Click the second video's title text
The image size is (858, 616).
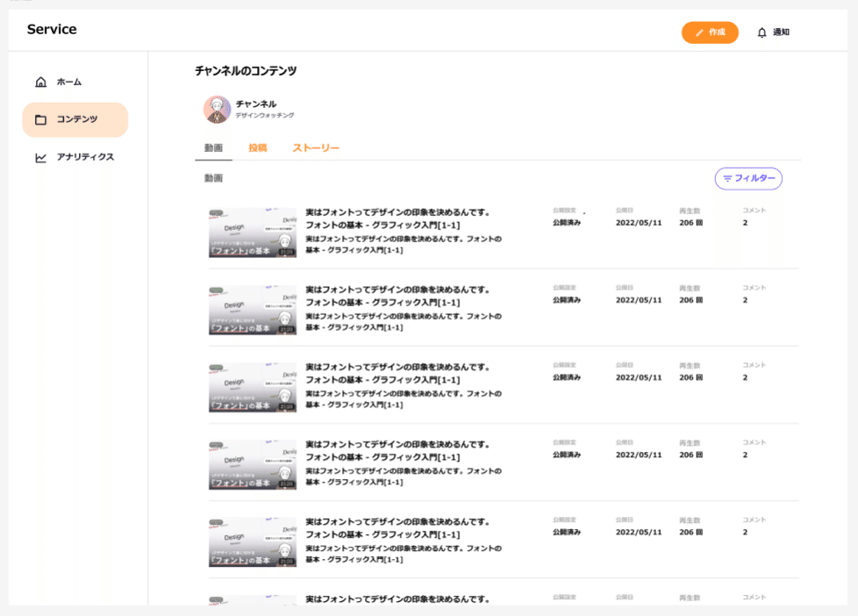point(397,296)
